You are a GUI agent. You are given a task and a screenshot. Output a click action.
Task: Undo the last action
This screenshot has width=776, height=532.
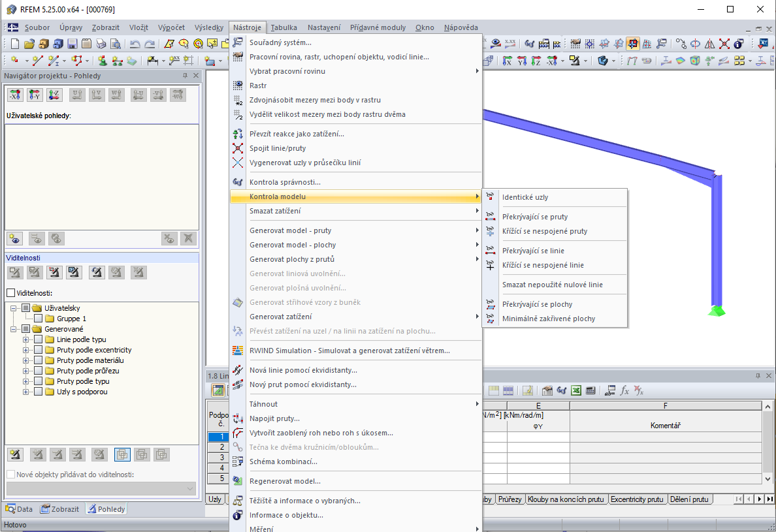[x=134, y=44]
